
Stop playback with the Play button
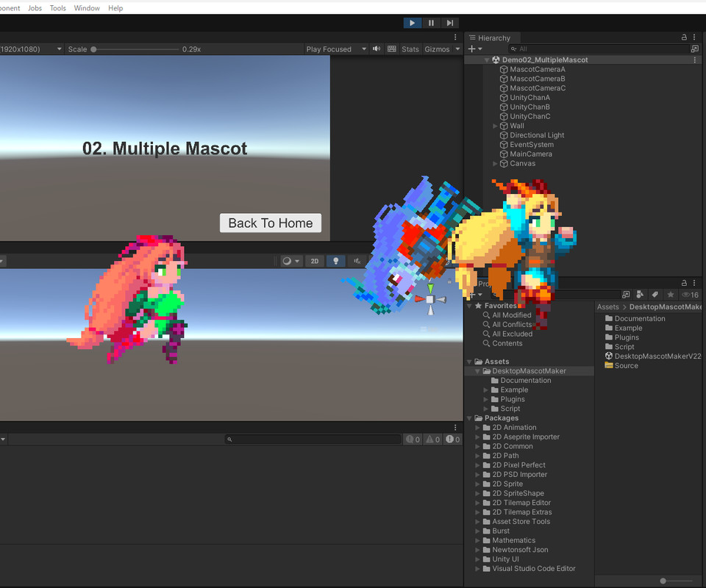412,23
